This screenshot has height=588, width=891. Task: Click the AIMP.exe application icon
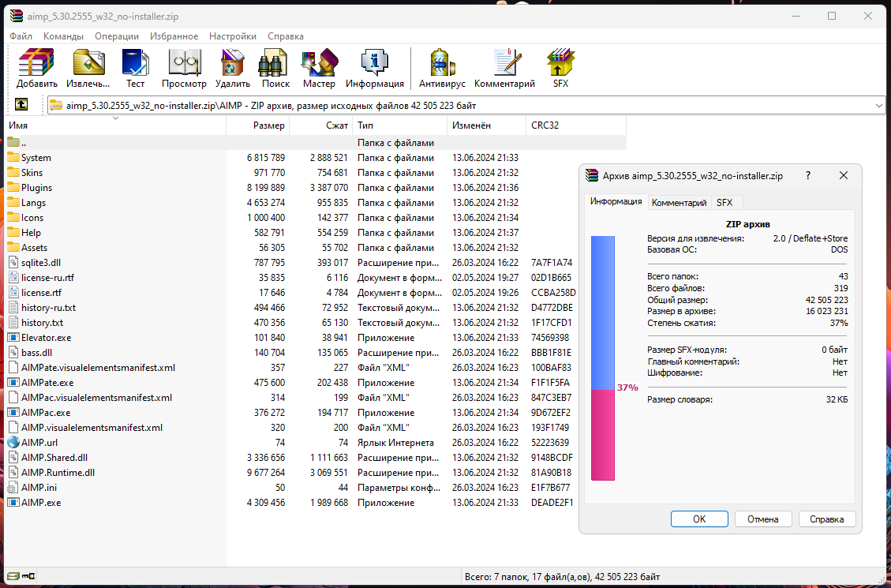13,502
